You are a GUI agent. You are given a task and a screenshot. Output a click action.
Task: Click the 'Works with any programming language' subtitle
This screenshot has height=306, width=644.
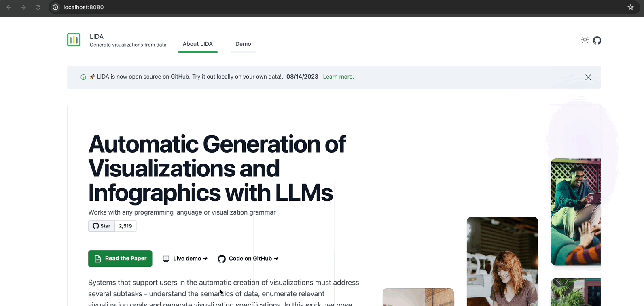point(182,212)
